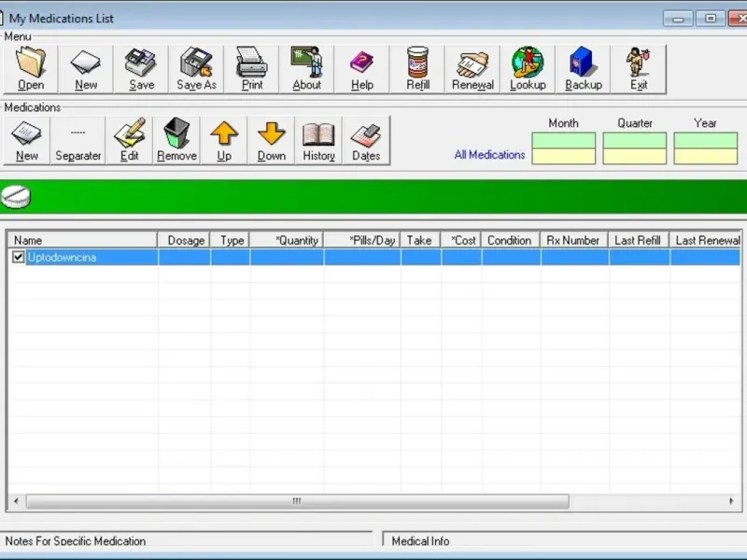Click the All Medications link

489,155
